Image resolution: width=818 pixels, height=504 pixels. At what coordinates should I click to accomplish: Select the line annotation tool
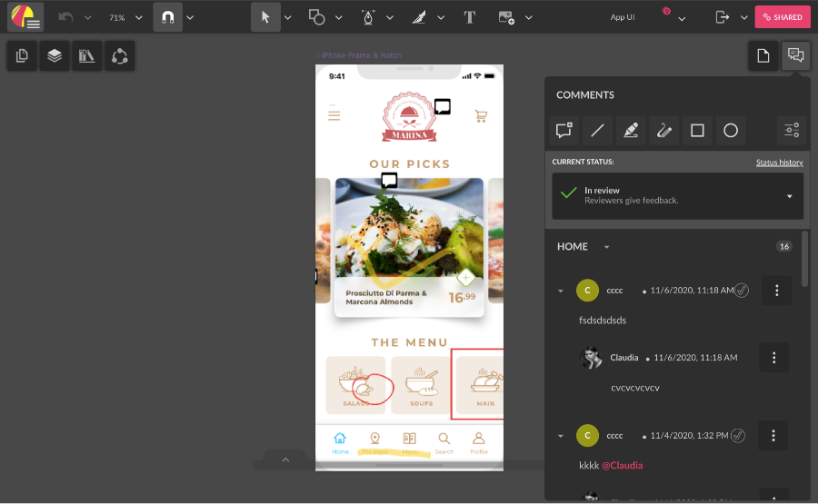[x=597, y=131]
